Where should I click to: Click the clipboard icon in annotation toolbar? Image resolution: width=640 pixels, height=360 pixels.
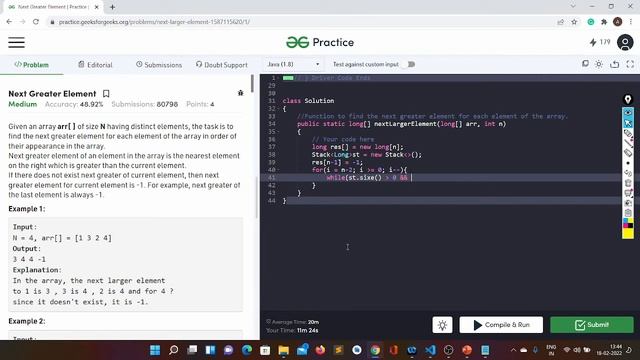(628, 213)
